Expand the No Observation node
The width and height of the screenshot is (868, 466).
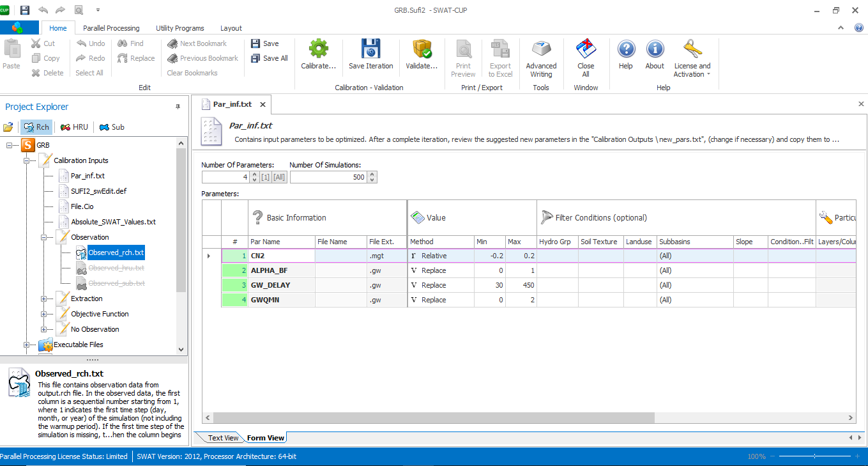(44, 329)
